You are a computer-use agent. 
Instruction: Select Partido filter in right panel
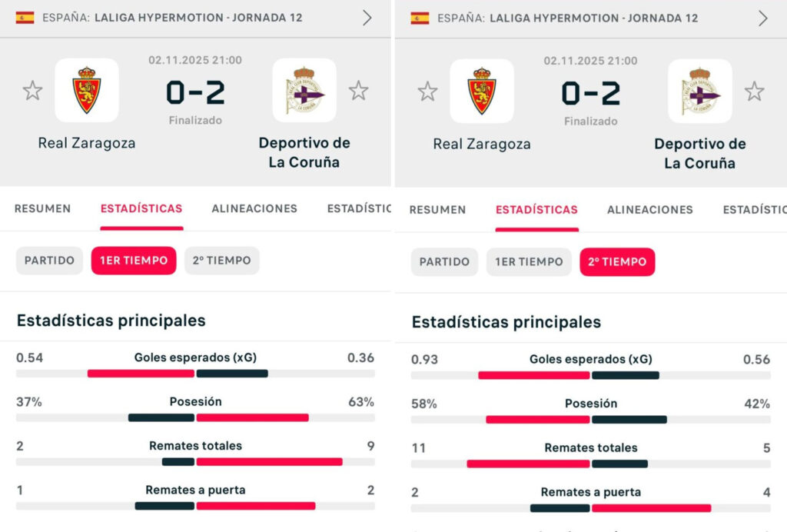444,262
